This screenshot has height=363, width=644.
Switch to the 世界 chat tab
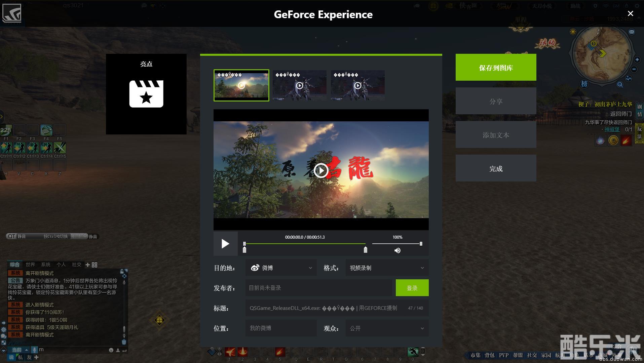pyautogui.click(x=30, y=265)
